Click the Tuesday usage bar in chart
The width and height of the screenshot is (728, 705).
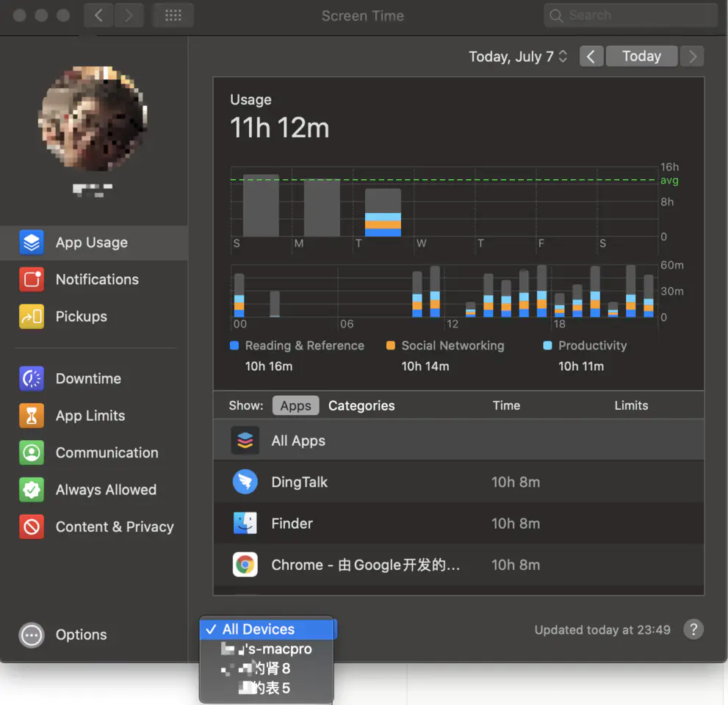383,212
